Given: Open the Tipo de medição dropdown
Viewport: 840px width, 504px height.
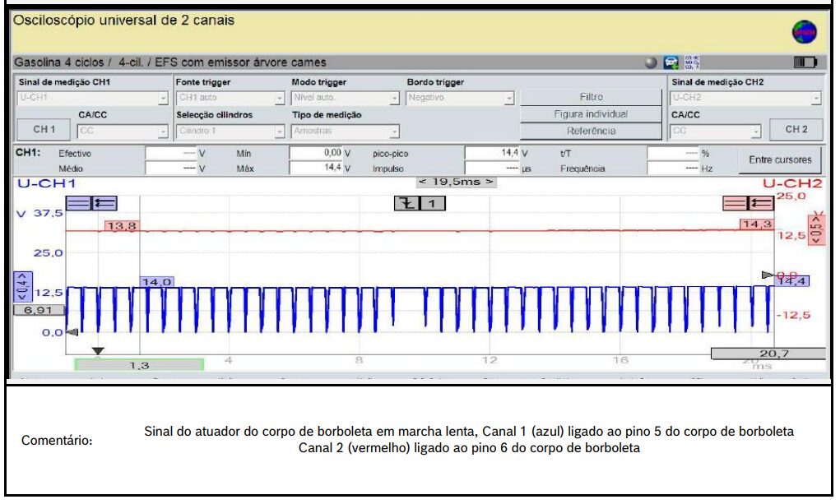Looking at the screenshot, I should 346,131.
